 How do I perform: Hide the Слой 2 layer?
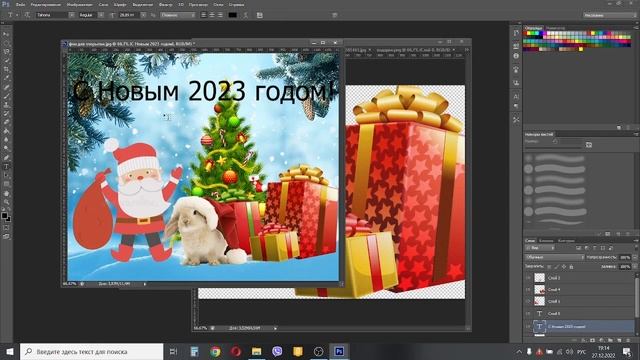528,278
